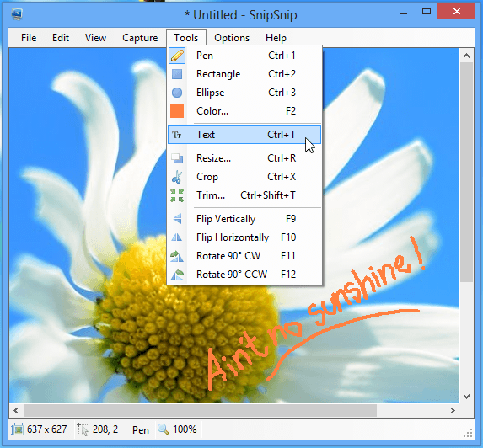This screenshot has height=448, width=483.
Task: Close the SnipSnip window
Action: click(457, 12)
